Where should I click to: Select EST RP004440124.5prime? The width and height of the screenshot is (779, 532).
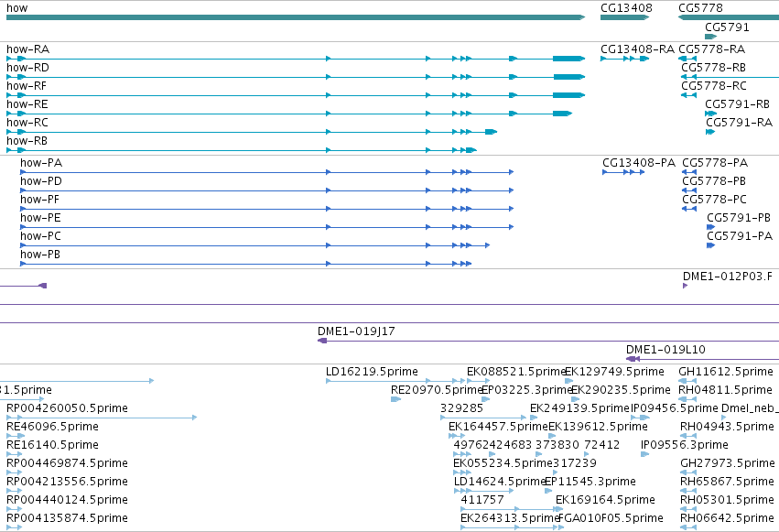(67, 500)
